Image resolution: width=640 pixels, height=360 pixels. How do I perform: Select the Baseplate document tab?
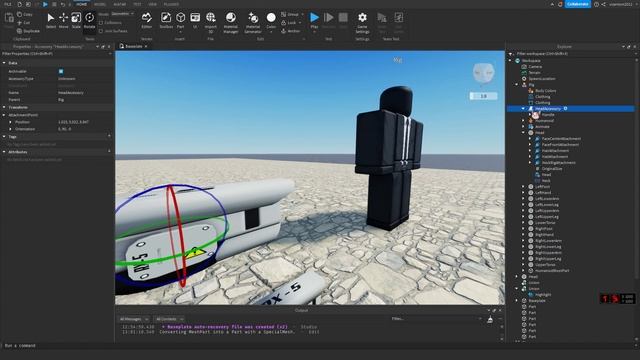click(134, 47)
